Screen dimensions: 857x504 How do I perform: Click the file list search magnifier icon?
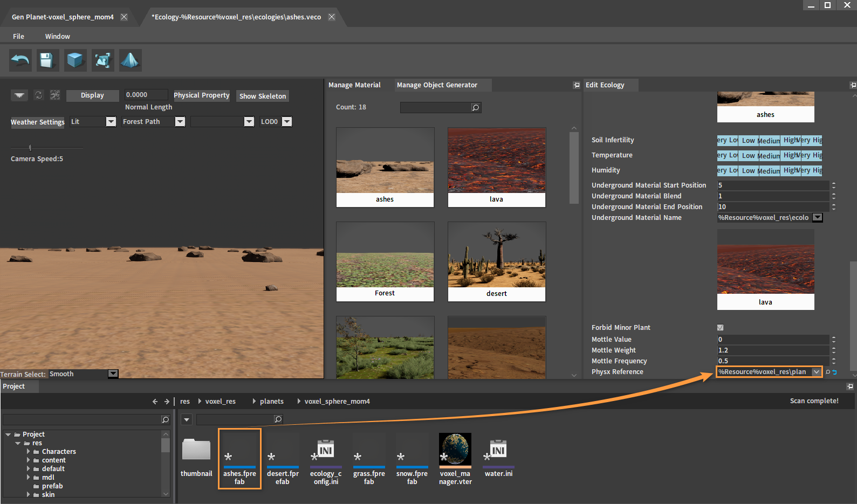(278, 419)
